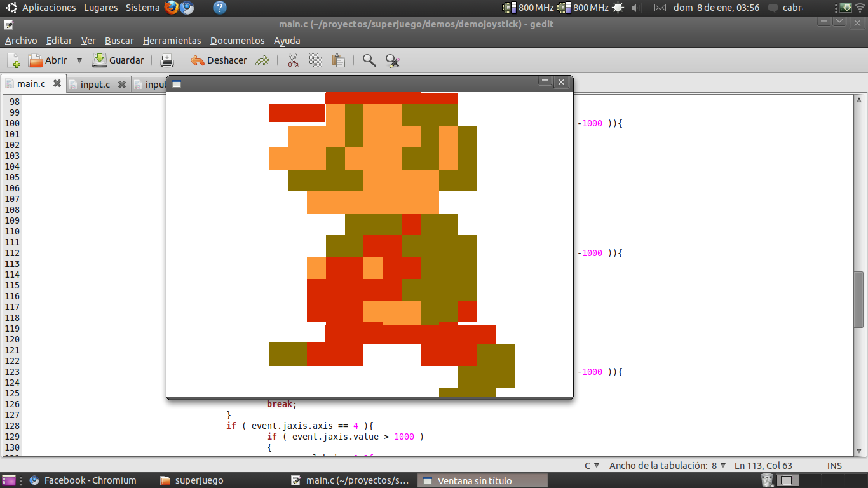Screen dimensions: 868x488
Task: Select the C language dropdown in statusbar
Action: coord(592,466)
